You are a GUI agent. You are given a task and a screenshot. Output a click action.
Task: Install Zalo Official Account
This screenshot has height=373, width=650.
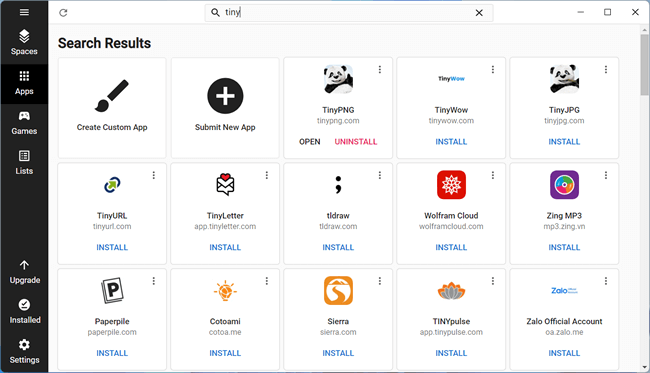(564, 353)
